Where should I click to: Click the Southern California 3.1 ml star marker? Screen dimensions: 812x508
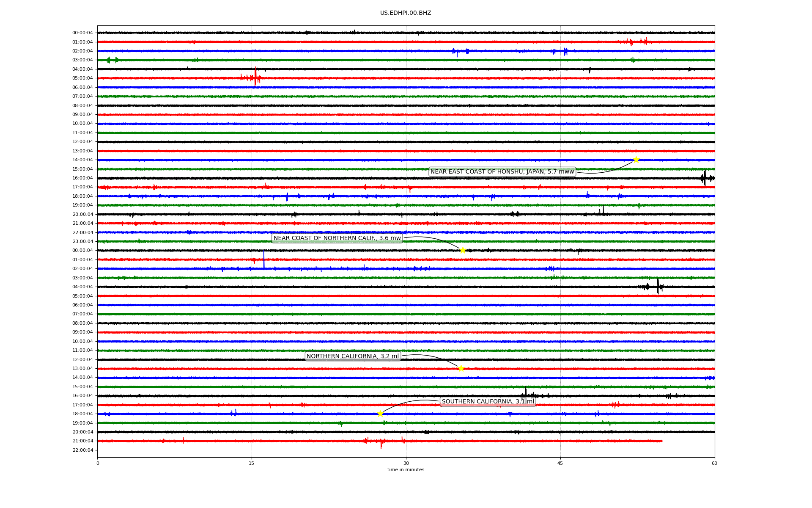pos(380,414)
